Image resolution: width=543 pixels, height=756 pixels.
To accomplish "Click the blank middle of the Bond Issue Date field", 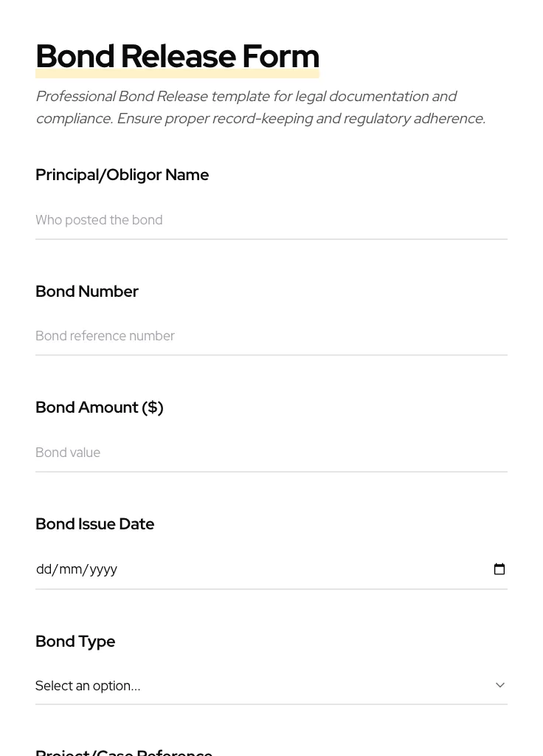I will pos(295,569).
